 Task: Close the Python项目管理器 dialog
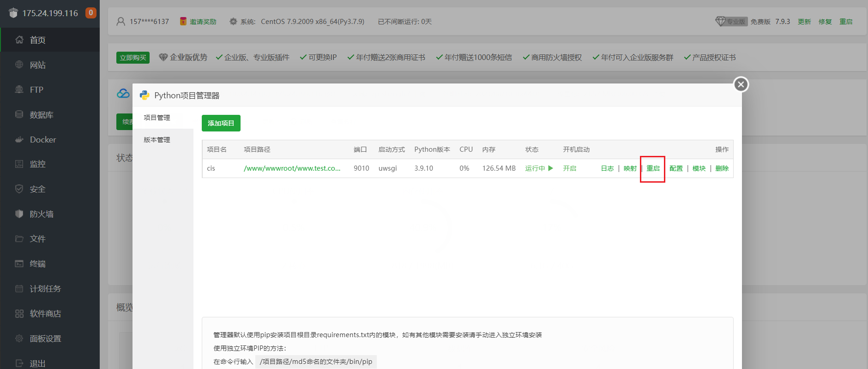click(x=741, y=84)
